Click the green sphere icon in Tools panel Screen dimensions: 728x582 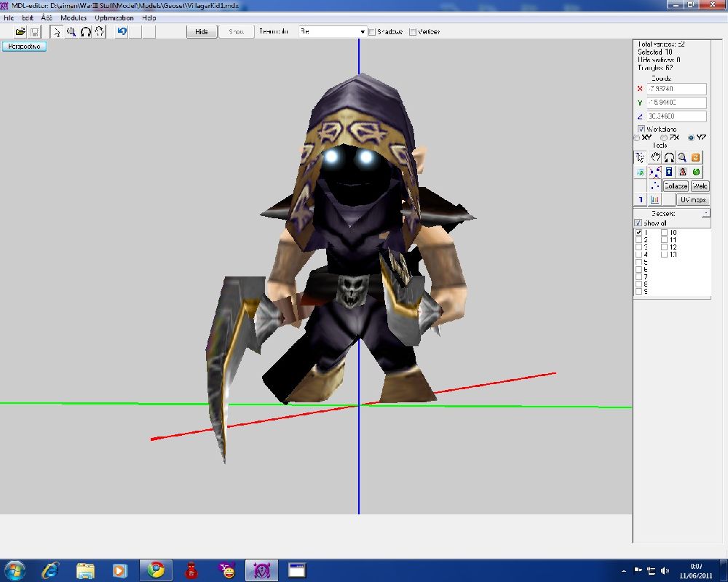coord(695,172)
